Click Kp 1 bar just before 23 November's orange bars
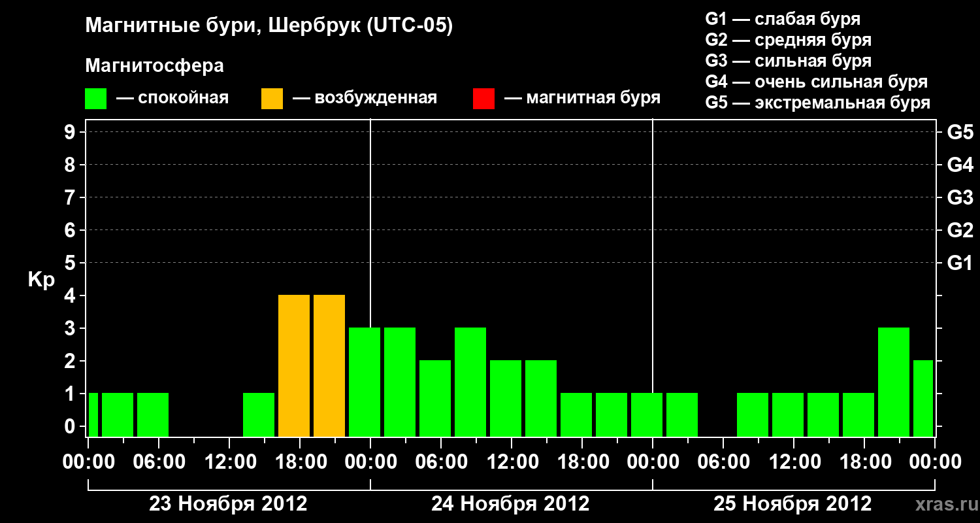 point(259,414)
